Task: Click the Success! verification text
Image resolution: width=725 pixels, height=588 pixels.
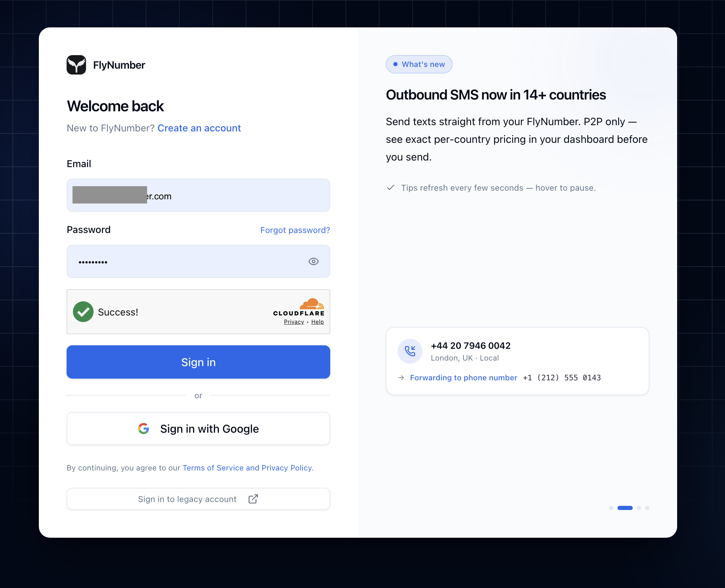Action: (x=118, y=312)
